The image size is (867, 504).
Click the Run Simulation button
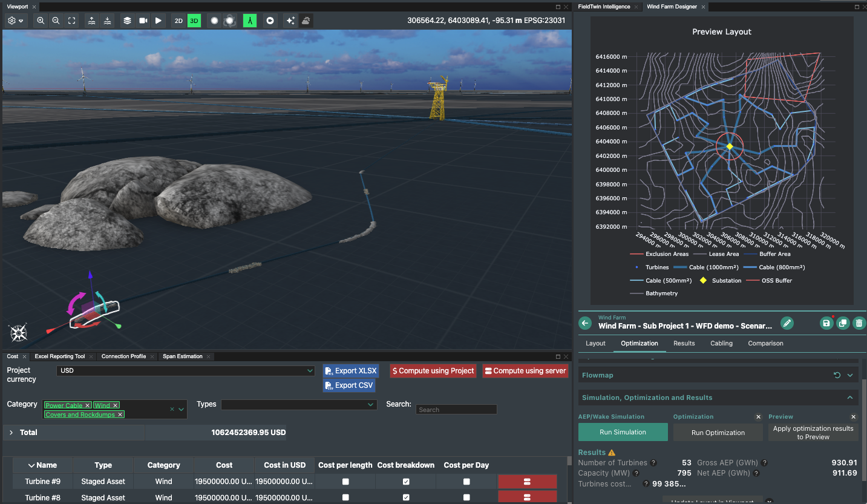[x=623, y=432]
